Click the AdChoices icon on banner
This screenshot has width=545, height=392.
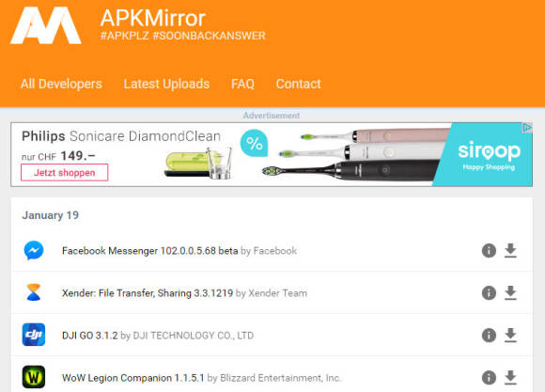pos(527,128)
